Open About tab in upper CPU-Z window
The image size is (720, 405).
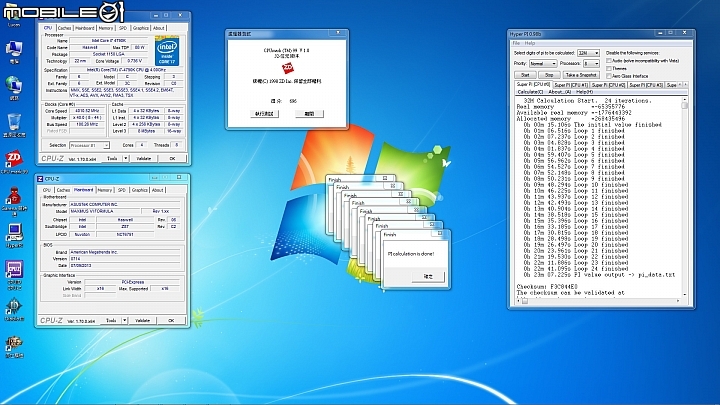pos(158,28)
